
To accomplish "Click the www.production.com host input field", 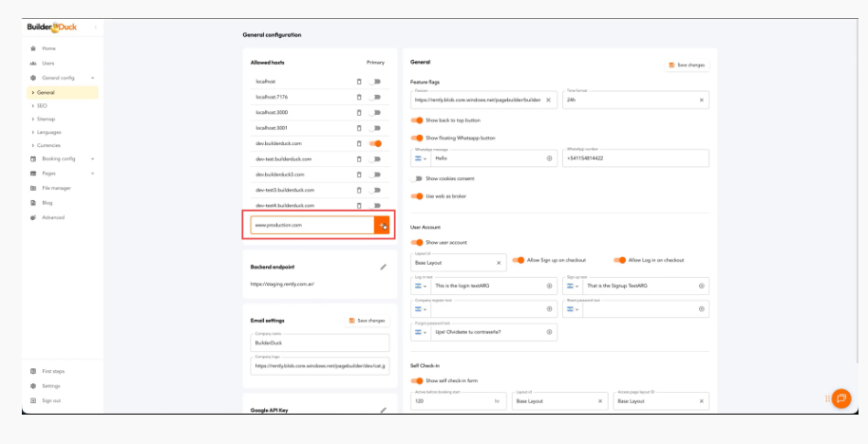I will coord(311,225).
